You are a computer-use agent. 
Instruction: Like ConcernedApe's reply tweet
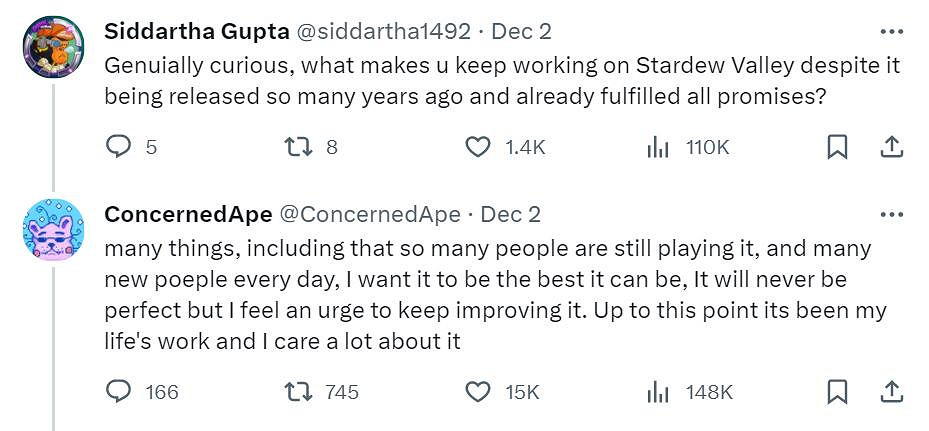[x=479, y=392]
